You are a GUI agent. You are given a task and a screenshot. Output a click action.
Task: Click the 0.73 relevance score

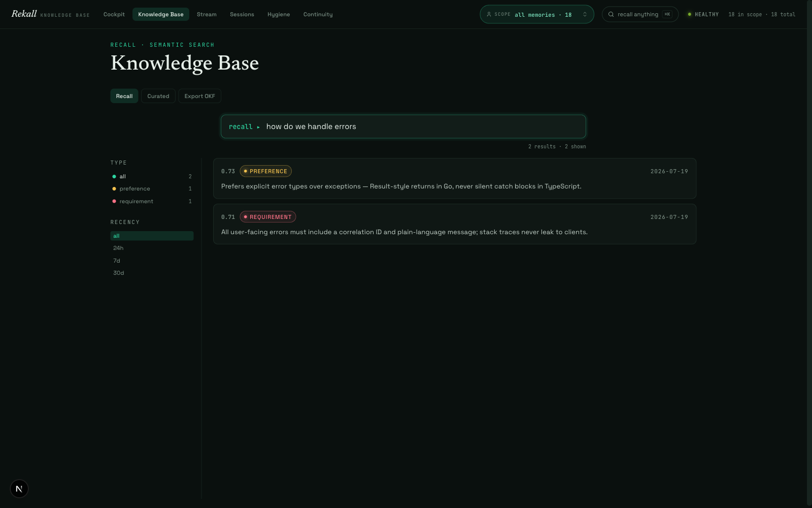point(228,171)
